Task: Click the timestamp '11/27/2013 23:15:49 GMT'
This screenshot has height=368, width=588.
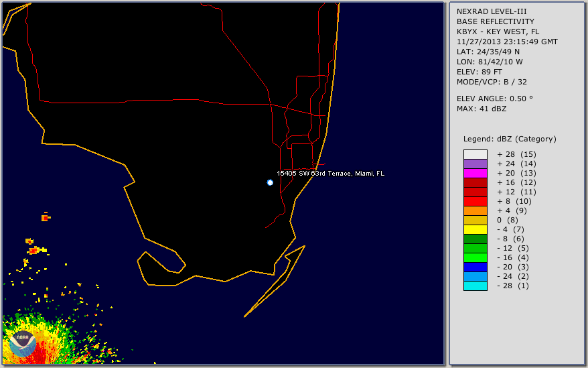Action: 507,42
